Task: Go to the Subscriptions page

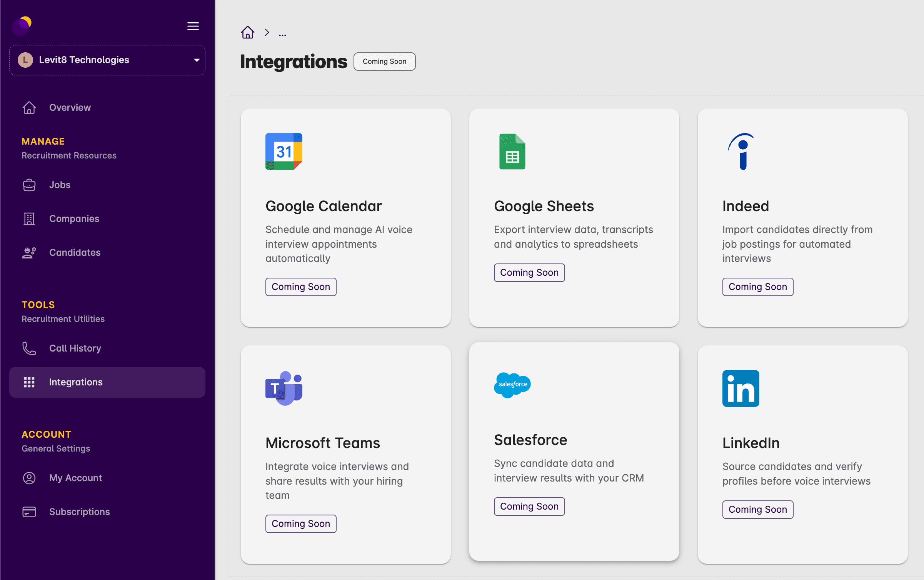Action: coord(79,512)
